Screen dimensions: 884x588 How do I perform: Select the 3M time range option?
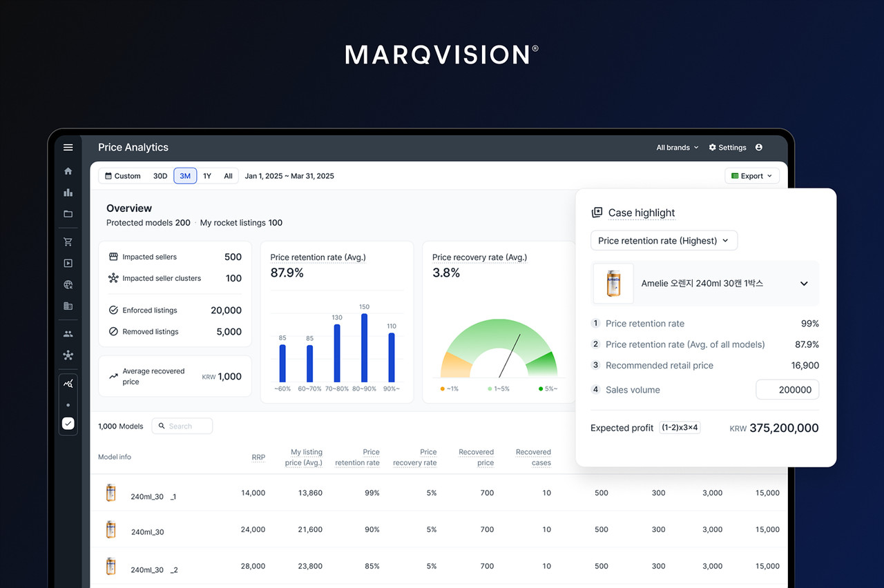pyautogui.click(x=185, y=176)
